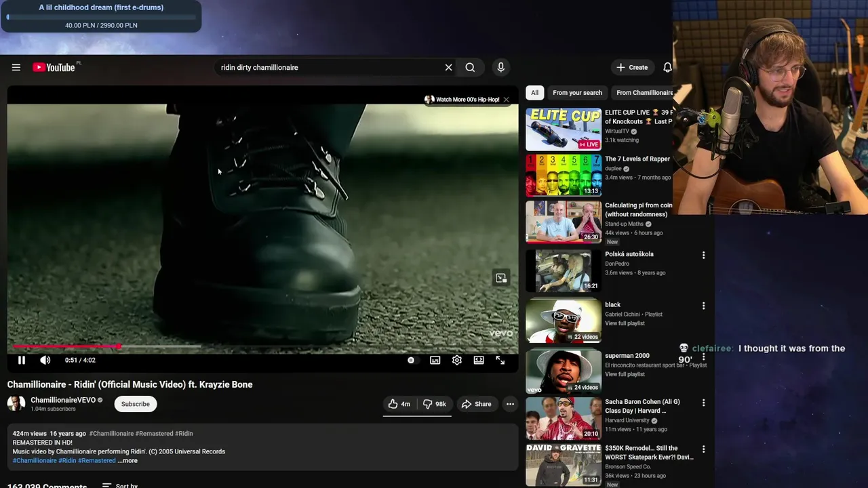This screenshot has width=868, height=488.
Task: Open Watch More 00's Hip-Hop card
Action: [462, 100]
